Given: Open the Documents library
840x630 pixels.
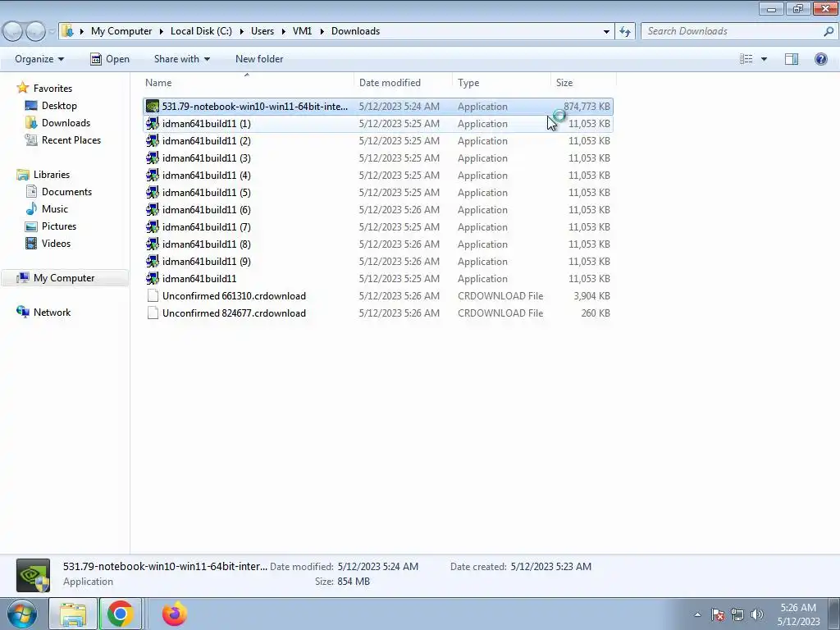Looking at the screenshot, I should coord(66,192).
